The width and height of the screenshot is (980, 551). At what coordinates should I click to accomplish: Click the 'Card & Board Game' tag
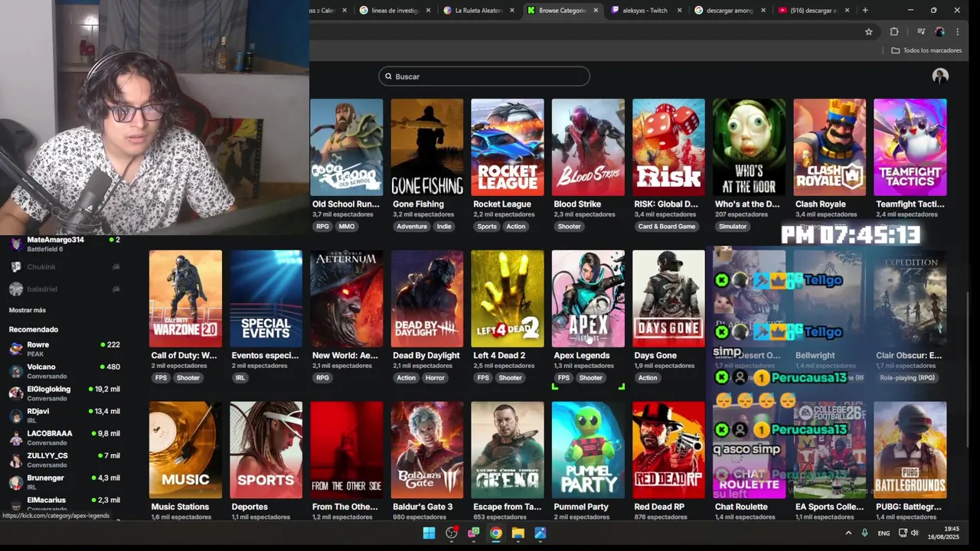pyautogui.click(x=666, y=227)
